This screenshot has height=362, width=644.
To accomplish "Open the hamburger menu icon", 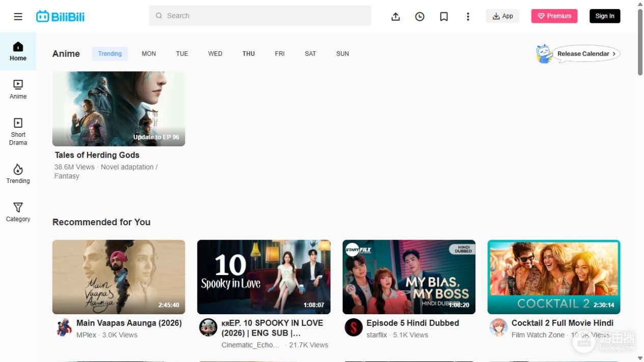I will 18,16.
